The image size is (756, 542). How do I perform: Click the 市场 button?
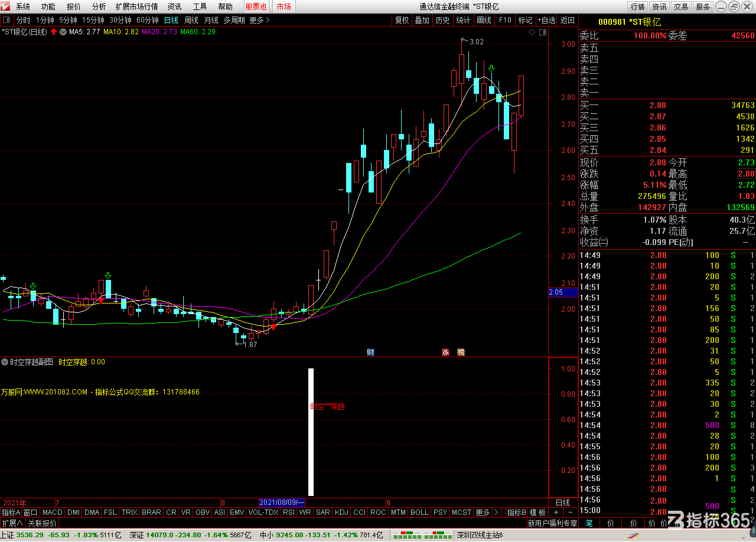pos(283,7)
